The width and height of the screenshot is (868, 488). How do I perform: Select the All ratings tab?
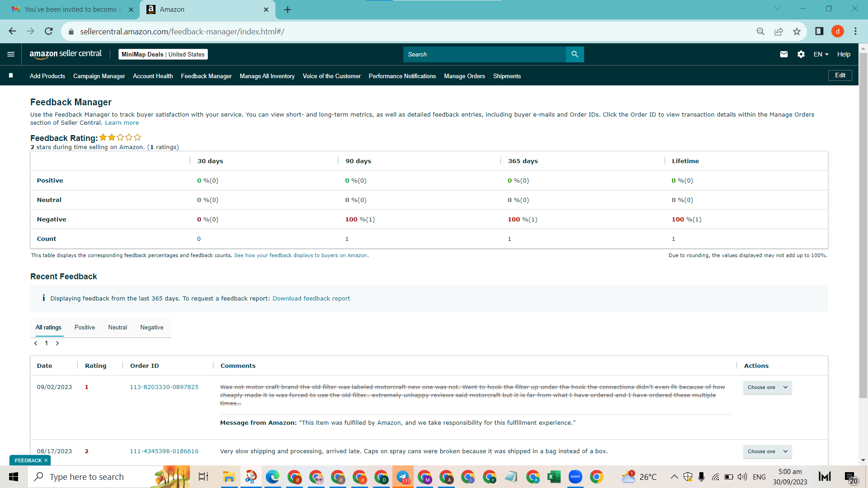48,328
